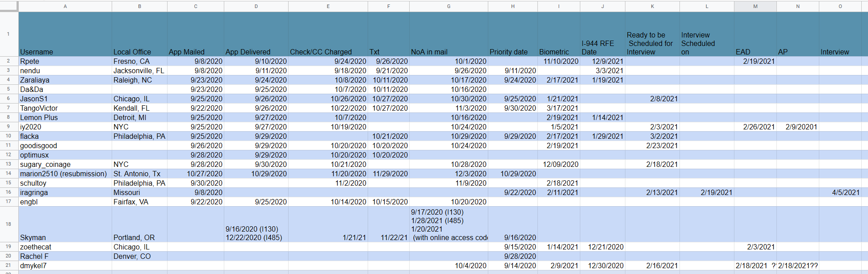Select row 1 header number
Screen dimensions: 868x274
point(8,34)
